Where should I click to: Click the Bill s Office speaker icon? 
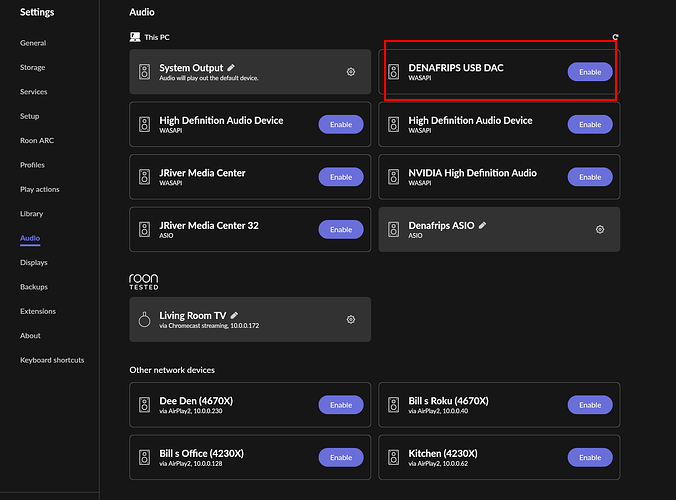tap(144, 457)
